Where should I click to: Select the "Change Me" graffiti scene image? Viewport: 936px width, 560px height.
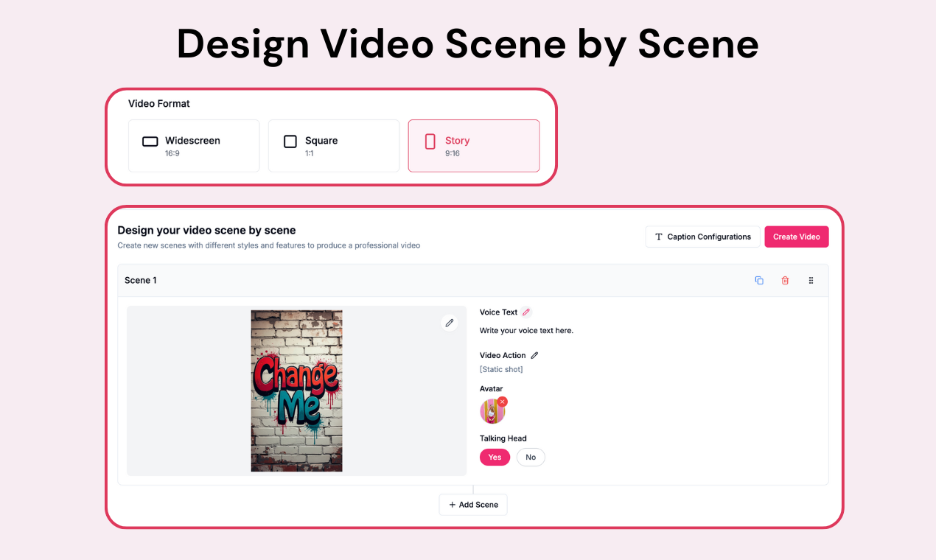click(296, 391)
